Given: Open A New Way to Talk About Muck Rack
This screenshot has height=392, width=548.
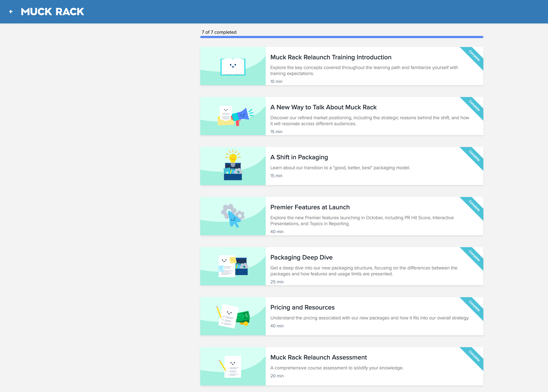Looking at the screenshot, I should pyautogui.click(x=323, y=107).
